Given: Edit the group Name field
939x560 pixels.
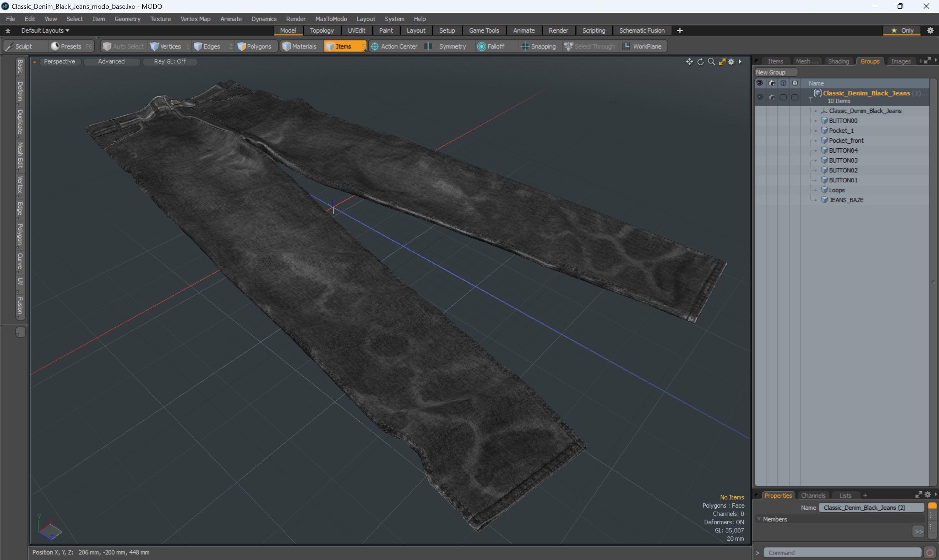Looking at the screenshot, I should 871,508.
